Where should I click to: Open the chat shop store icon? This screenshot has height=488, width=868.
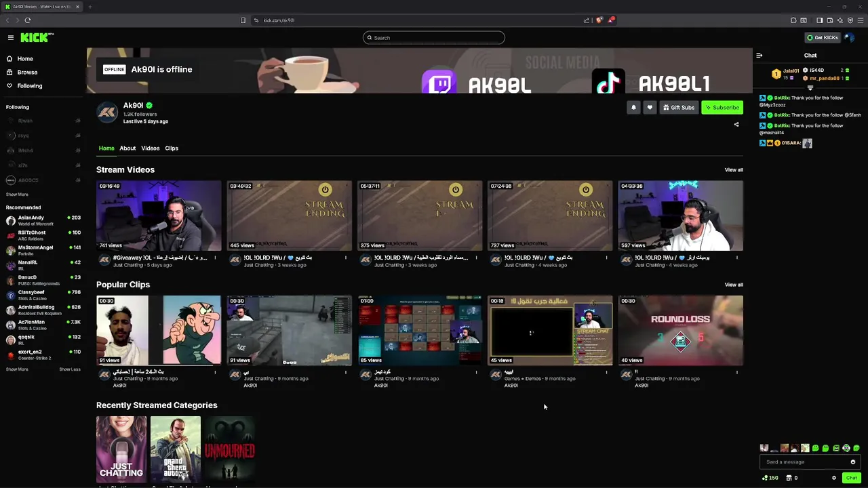791,478
